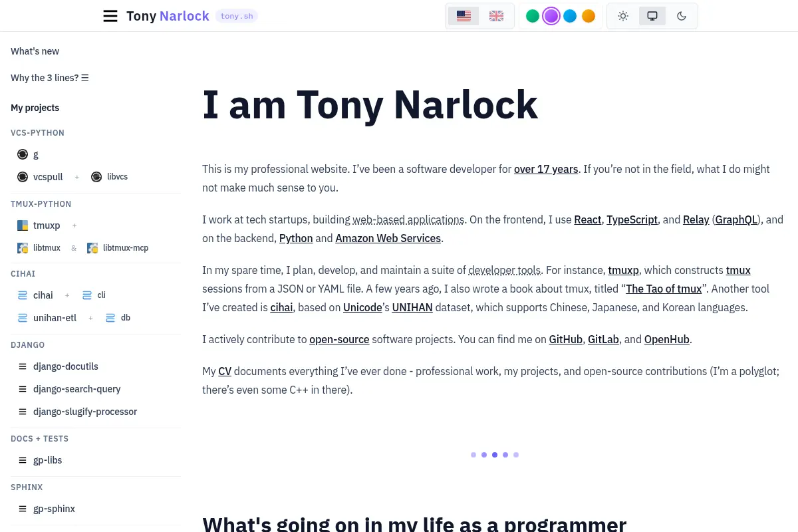Visit the GitHub profile link

(x=566, y=339)
